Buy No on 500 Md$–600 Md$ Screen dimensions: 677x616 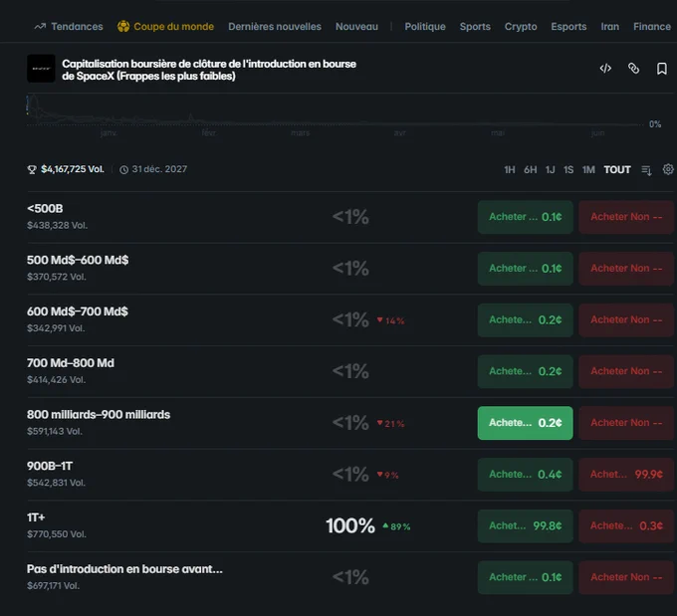(626, 268)
